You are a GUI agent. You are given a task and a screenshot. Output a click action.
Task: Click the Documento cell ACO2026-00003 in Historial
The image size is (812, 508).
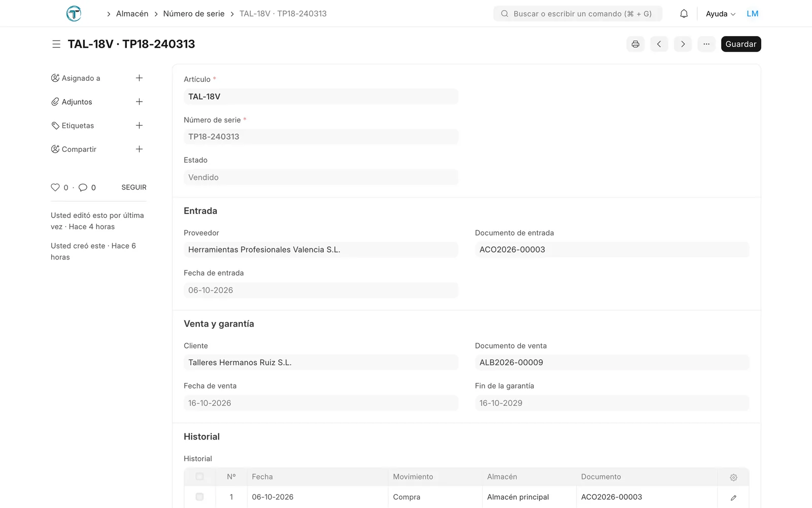(647, 497)
